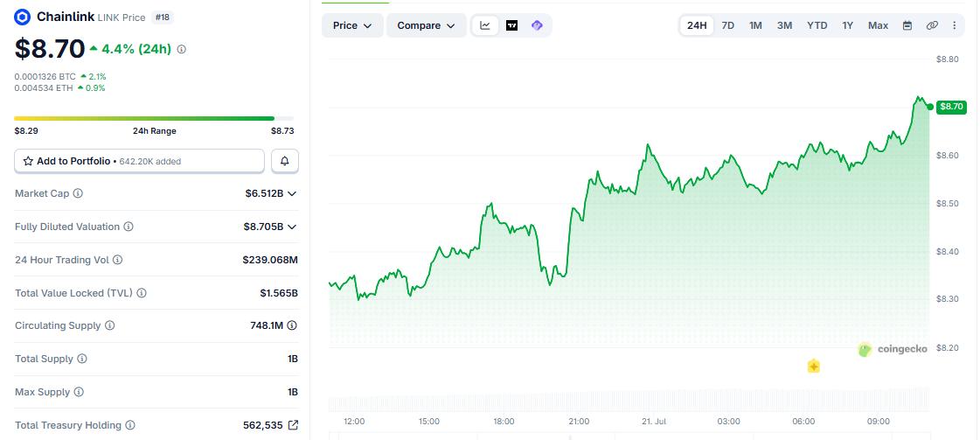Viewport: 980px width, 440px height.
Task: Switch to TradingView chart icon
Action: pyautogui.click(x=512, y=25)
